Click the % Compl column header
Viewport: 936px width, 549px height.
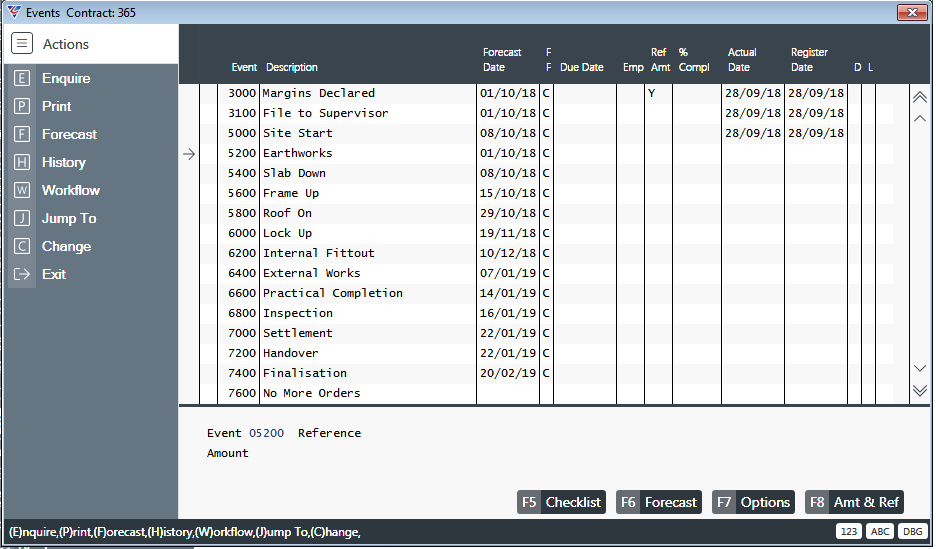(694, 60)
